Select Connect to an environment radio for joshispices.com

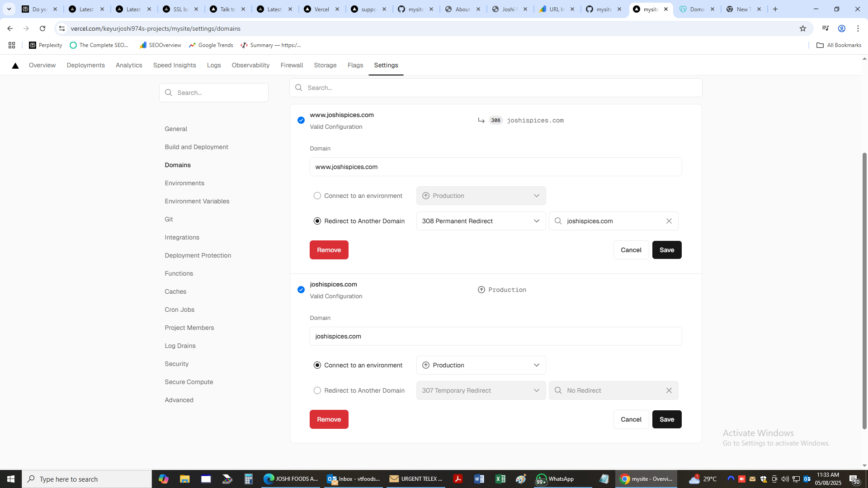317,365
